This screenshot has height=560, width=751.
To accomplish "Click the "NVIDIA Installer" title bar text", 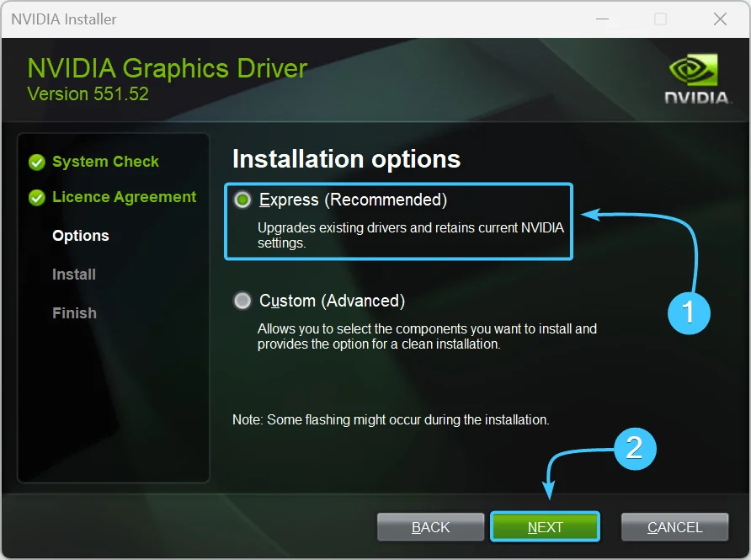I will point(64,19).
